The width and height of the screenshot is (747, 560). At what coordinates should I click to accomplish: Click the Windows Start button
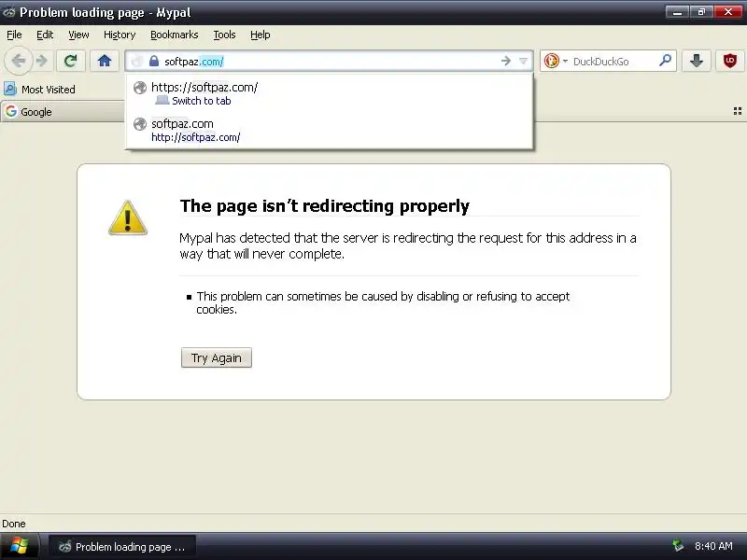19,546
